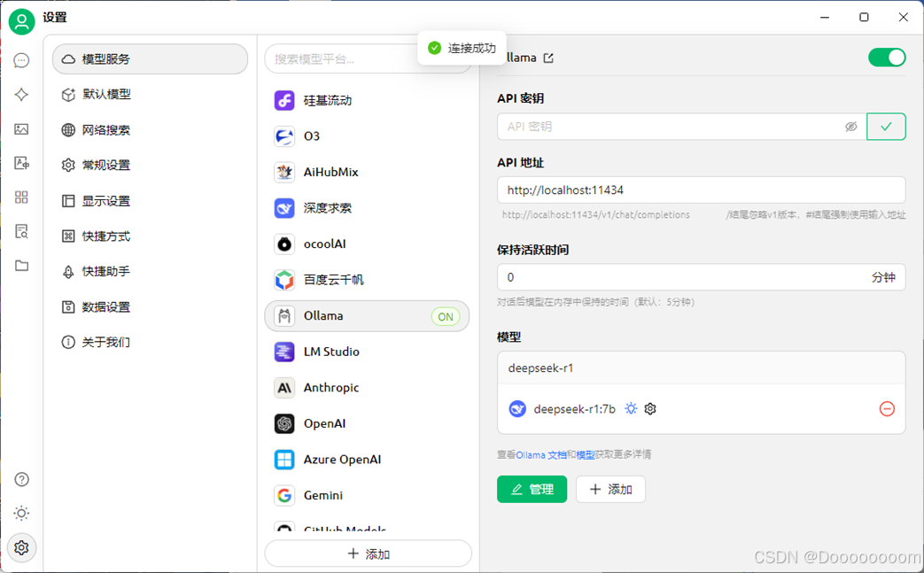Screen dimensions: 924x573
Task: Open the Ollama external link icon
Action: point(548,58)
